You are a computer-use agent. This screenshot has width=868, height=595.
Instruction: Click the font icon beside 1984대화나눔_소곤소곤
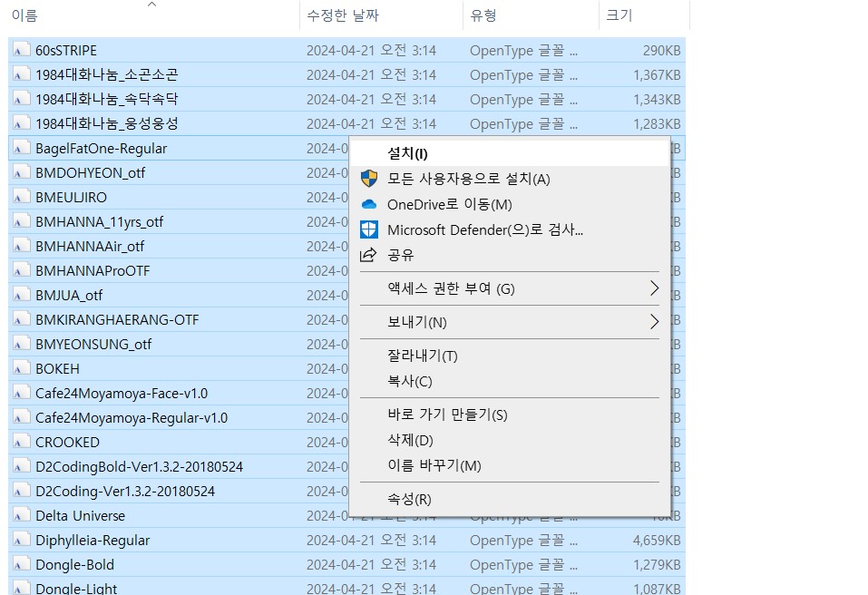[20, 74]
